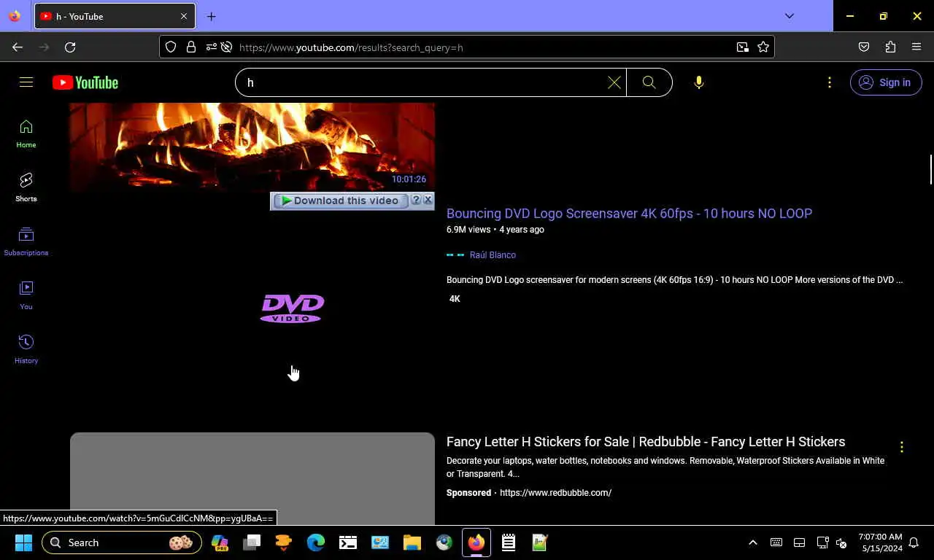View site security padlock information

191,47
